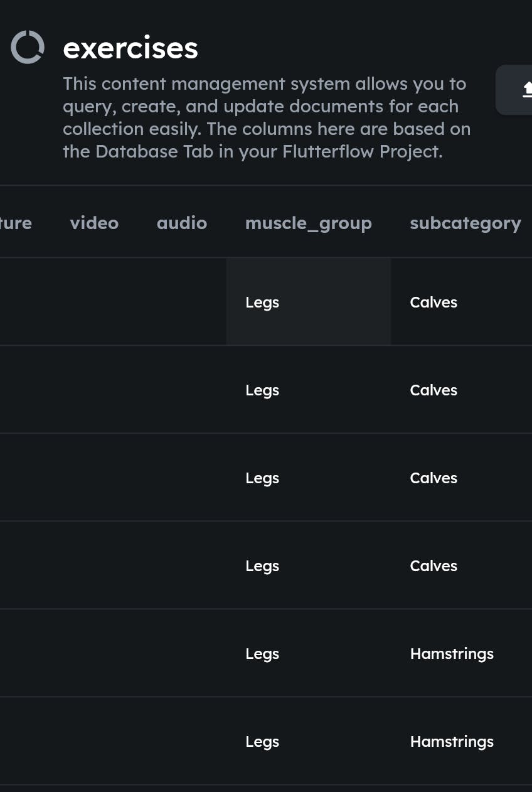Click the exercises collection ring icon
Screen dimensions: 532x792
coord(28,47)
